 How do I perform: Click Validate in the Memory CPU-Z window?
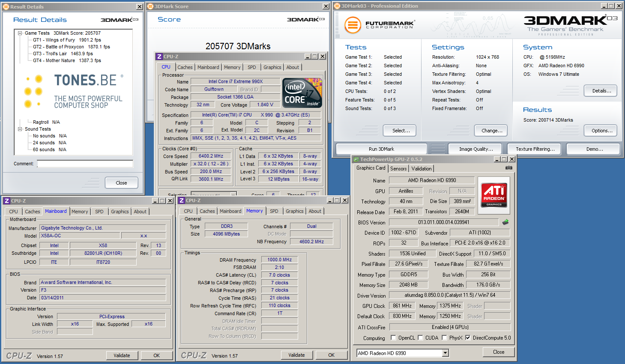click(x=296, y=355)
